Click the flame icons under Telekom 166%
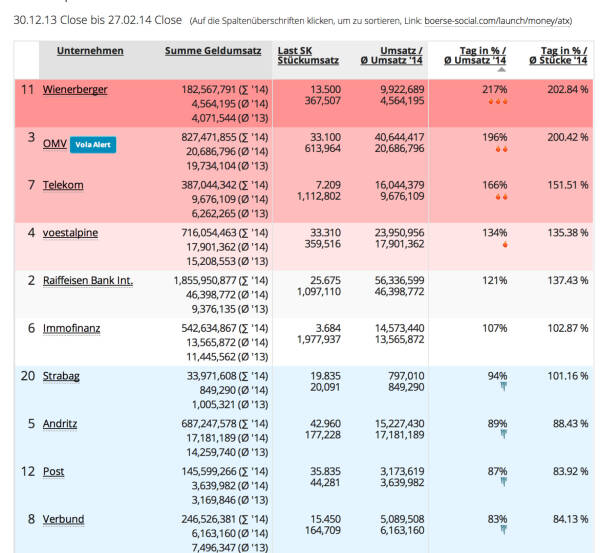The image size is (600, 553). pos(501,197)
